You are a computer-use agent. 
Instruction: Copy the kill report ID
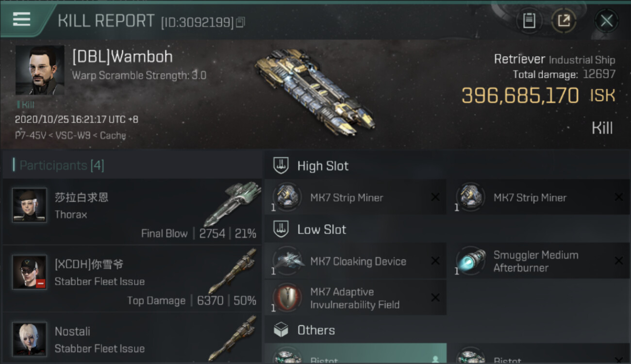pos(240,22)
